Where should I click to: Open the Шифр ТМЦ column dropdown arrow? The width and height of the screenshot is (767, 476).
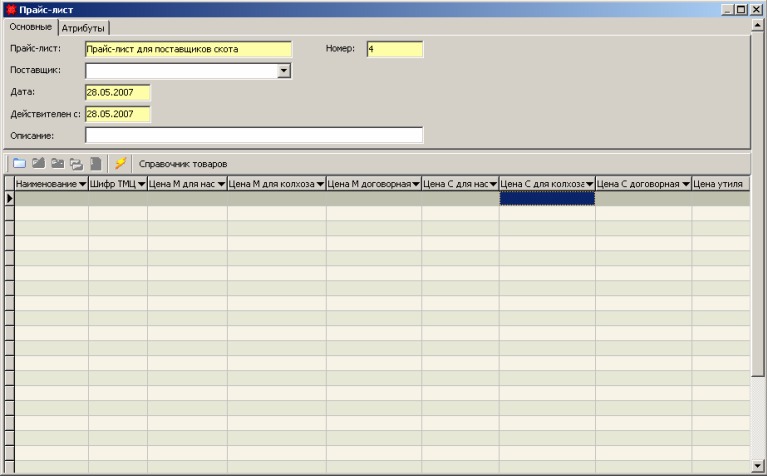(x=141, y=184)
